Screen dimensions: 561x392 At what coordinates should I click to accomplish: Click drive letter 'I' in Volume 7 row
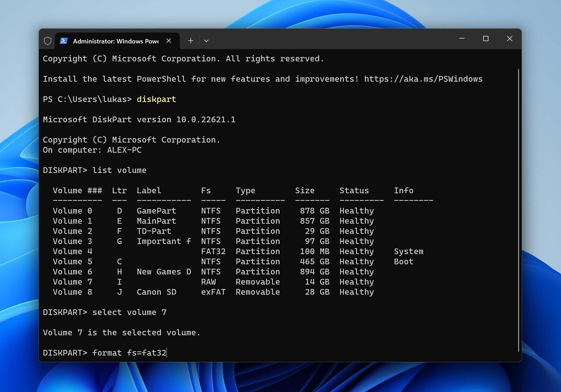pyautogui.click(x=119, y=282)
